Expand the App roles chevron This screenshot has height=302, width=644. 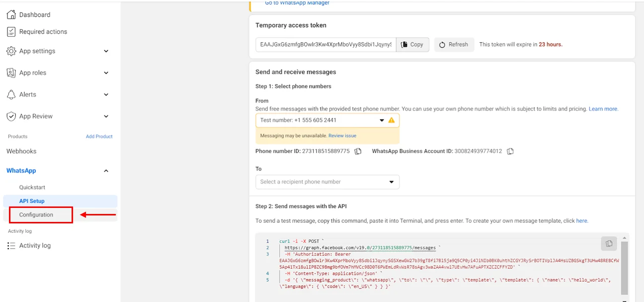point(106,73)
